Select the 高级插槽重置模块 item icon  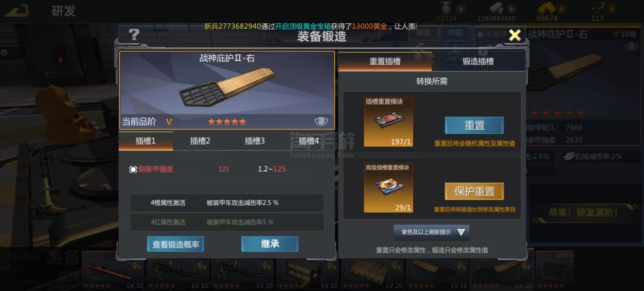tap(388, 188)
